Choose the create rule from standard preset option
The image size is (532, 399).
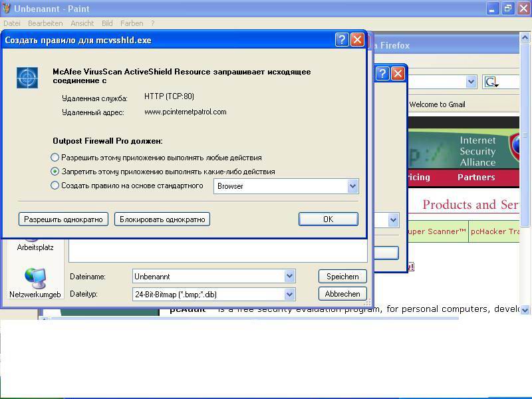[55, 186]
